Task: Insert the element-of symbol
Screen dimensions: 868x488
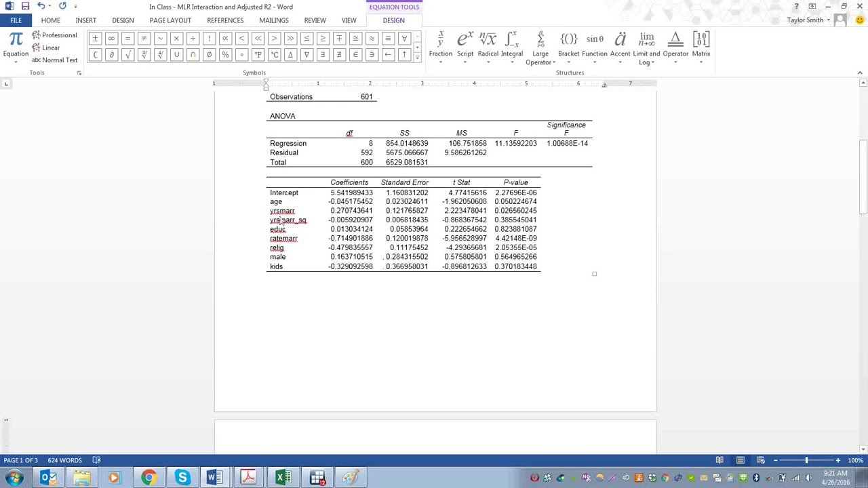Action: coord(355,55)
